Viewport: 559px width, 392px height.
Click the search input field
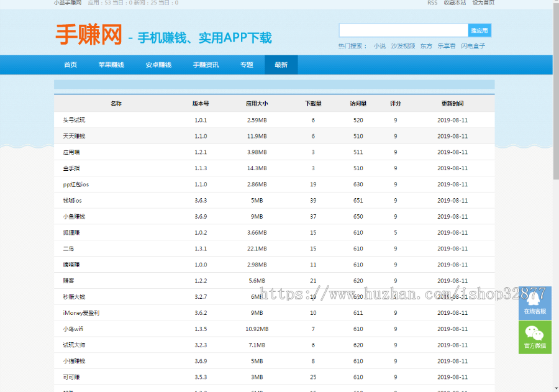(403, 30)
